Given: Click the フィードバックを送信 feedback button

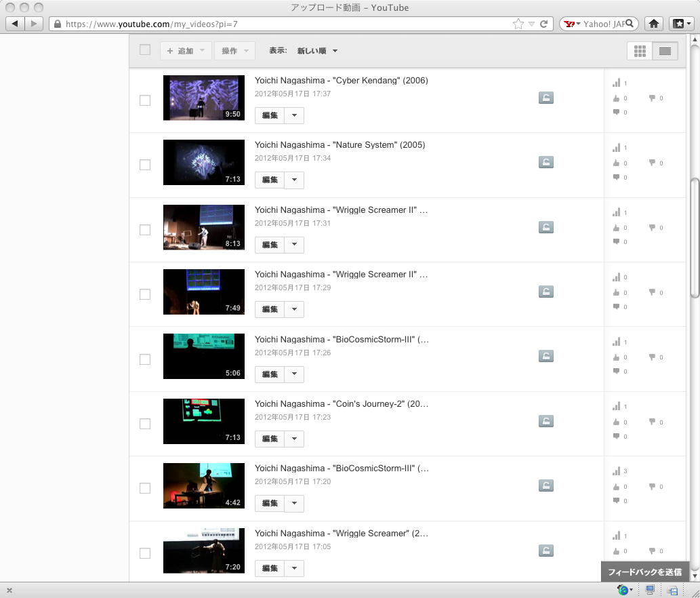Looking at the screenshot, I should click(644, 572).
